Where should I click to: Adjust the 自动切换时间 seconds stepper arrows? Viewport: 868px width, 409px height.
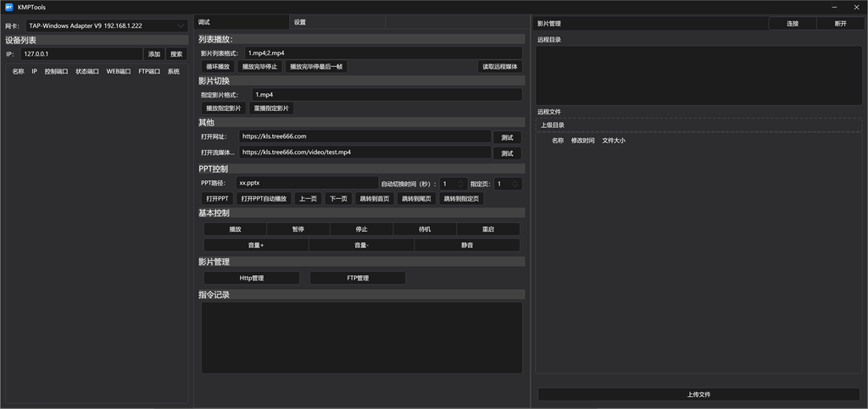(459, 184)
